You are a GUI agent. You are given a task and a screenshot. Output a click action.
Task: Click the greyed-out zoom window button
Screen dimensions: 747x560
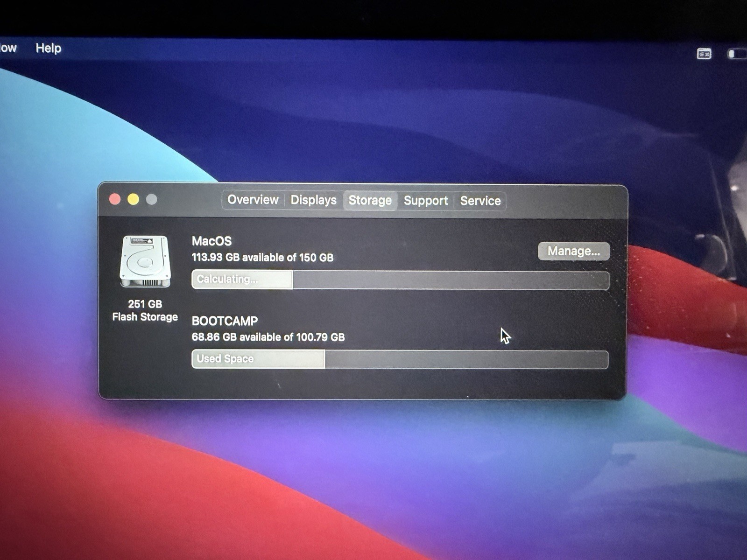pos(151,200)
